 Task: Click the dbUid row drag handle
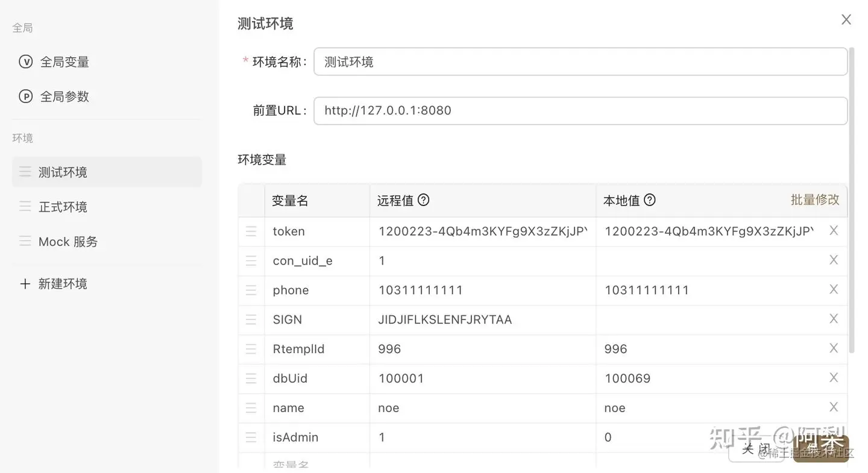point(251,378)
